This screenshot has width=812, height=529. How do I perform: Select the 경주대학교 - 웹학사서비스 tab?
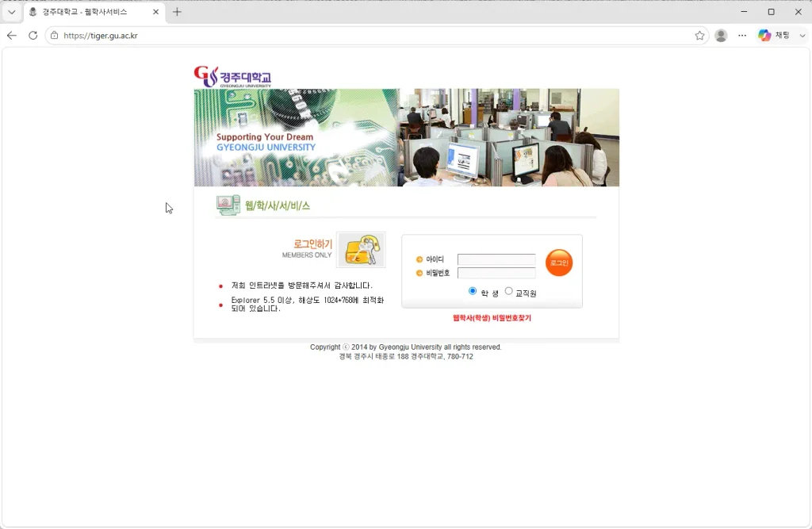point(94,12)
